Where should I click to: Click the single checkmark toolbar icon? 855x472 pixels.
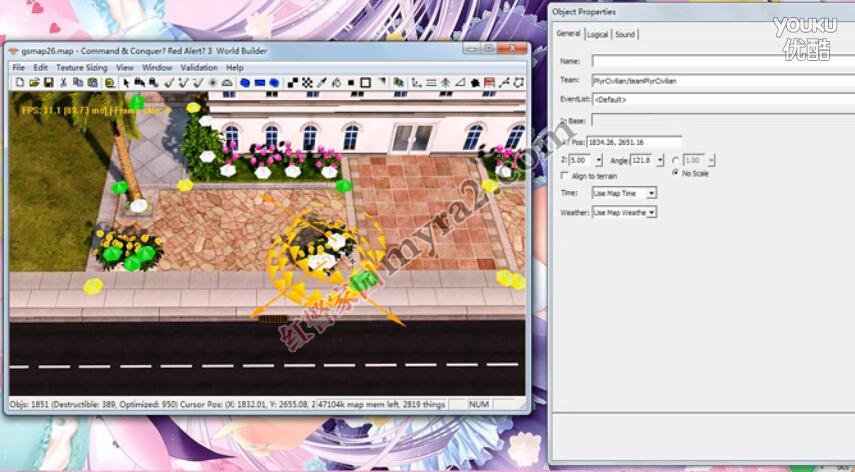tap(169, 82)
